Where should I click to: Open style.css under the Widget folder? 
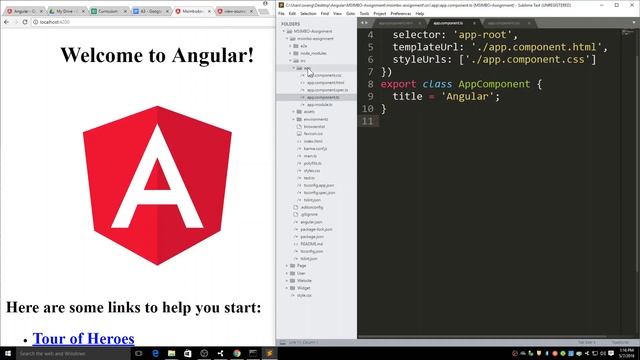pos(304,295)
